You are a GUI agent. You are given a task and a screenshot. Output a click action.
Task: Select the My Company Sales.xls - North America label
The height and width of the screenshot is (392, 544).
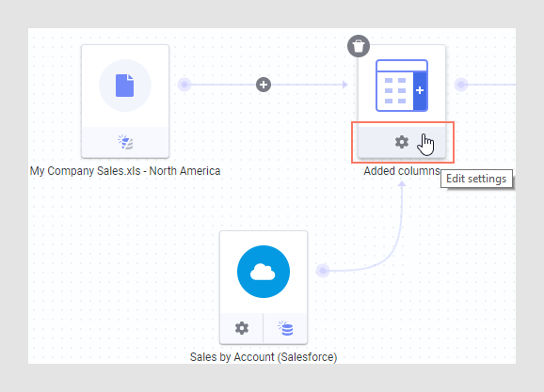125,171
